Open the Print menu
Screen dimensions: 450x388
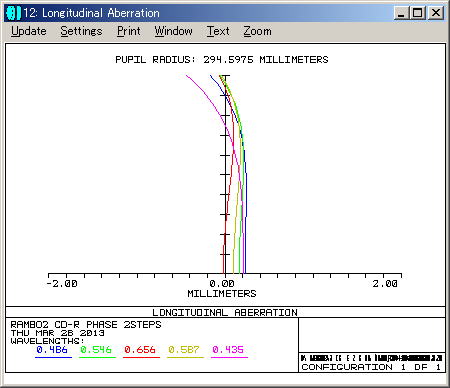[129, 31]
